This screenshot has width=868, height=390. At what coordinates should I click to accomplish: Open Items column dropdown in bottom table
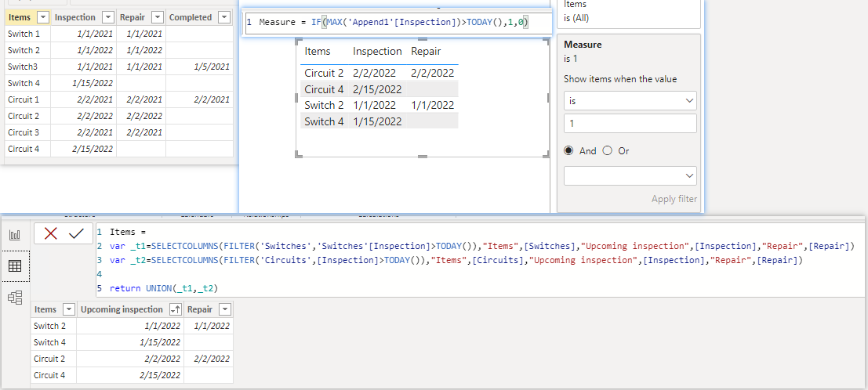click(69, 310)
